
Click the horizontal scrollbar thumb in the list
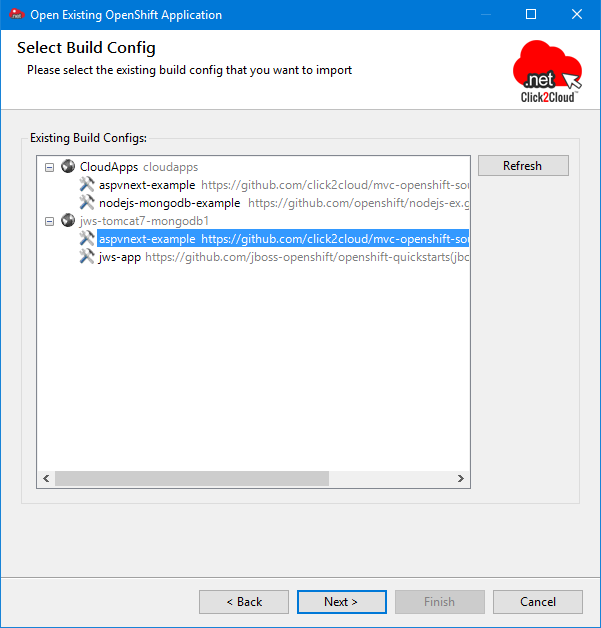click(191, 479)
